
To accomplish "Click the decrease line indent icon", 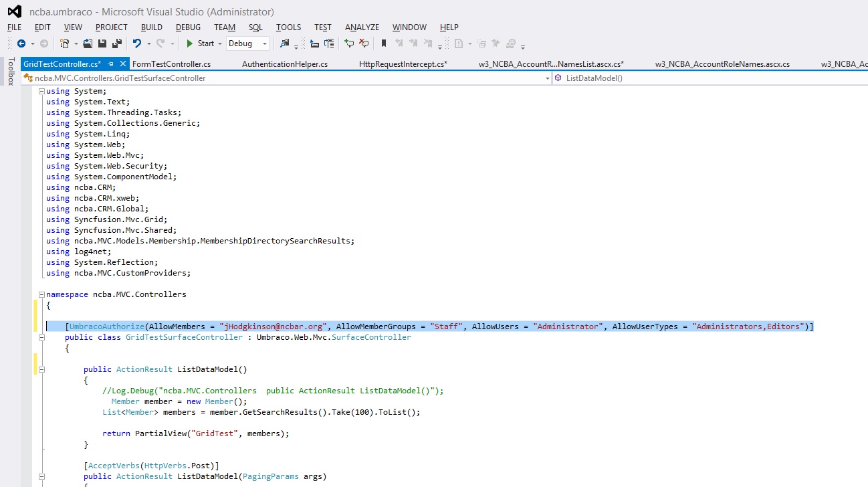I will [x=314, y=43].
